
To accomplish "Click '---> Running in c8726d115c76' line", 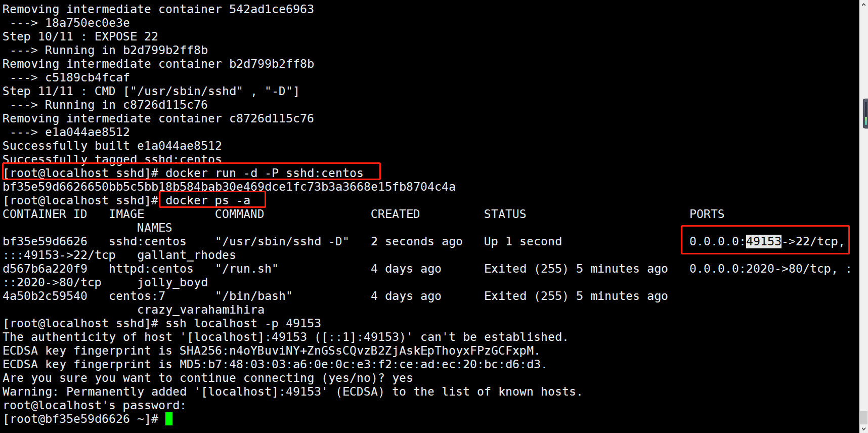I will (x=109, y=105).
